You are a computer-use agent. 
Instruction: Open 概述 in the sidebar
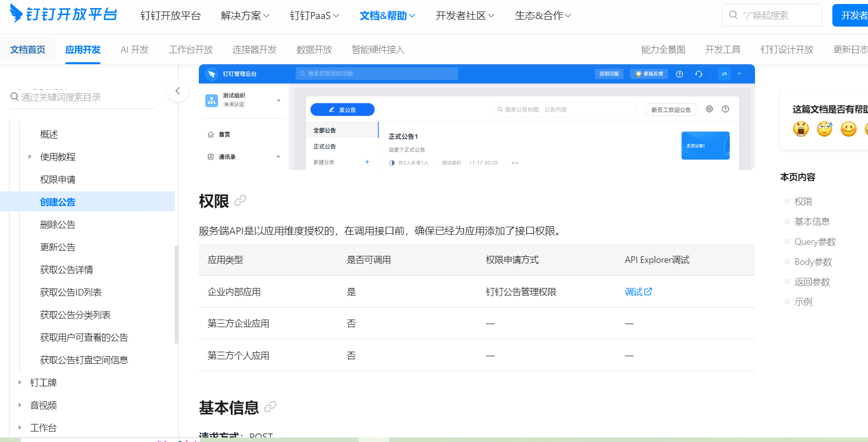49,134
